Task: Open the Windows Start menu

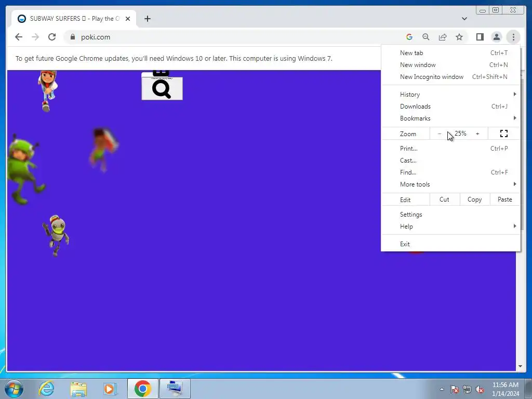Action: pyautogui.click(x=14, y=389)
